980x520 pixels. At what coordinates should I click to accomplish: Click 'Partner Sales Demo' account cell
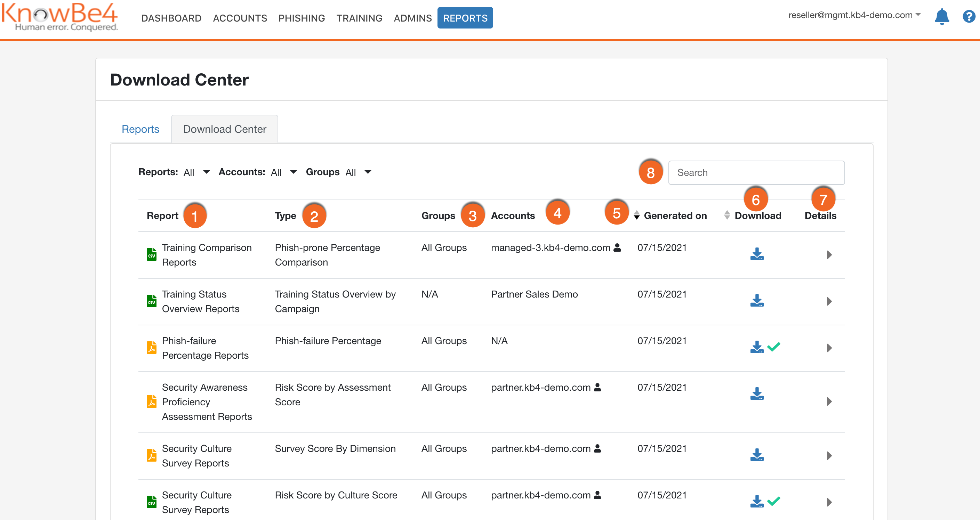[x=534, y=294]
